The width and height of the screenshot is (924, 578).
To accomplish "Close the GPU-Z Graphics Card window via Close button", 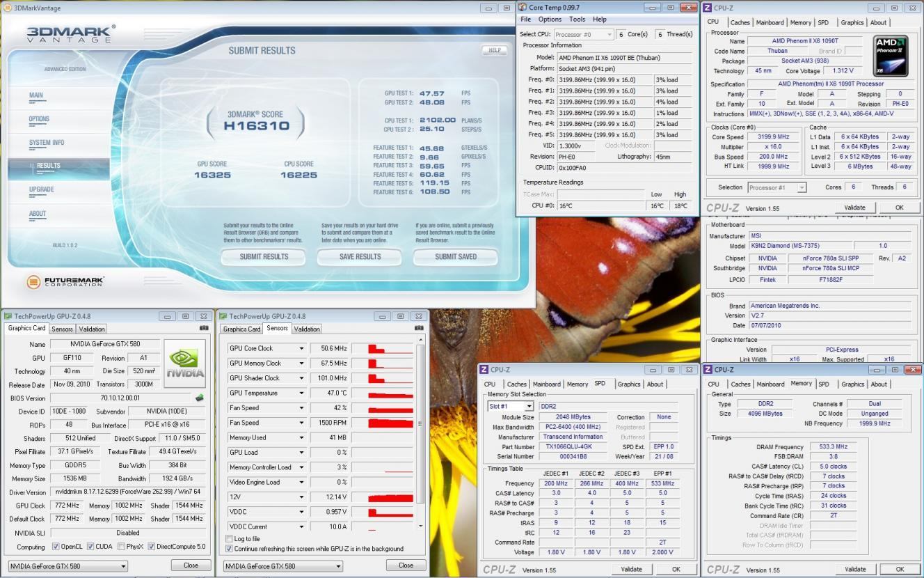I will (191, 565).
